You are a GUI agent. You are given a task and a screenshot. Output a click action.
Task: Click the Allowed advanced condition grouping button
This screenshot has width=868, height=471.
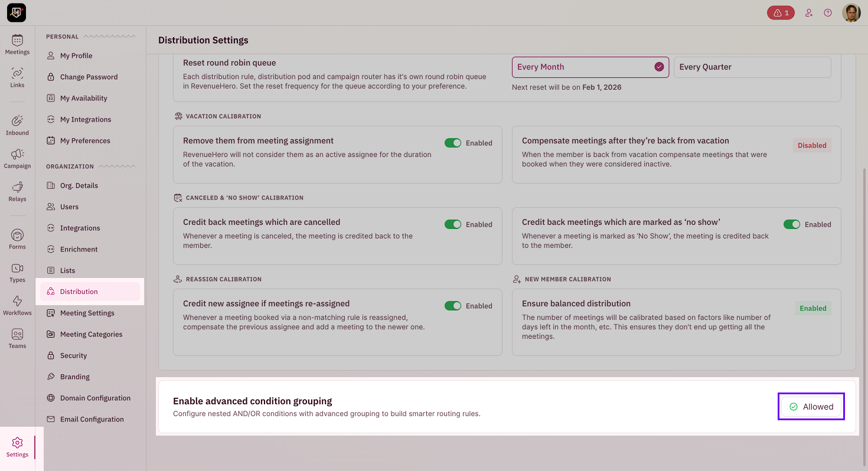(x=811, y=406)
